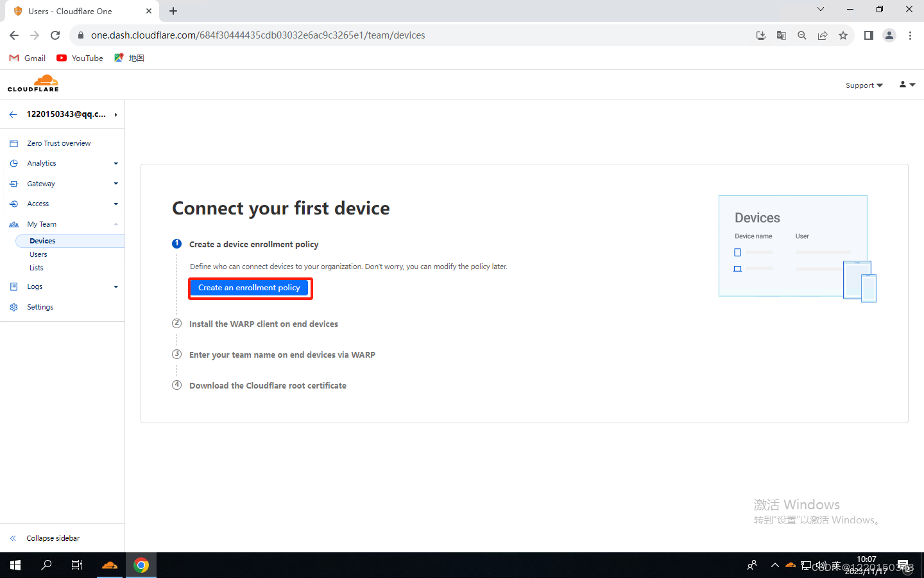Open Cloudflare WARP taskbar app
Viewport: 924px width, 578px height.
[110, 565]
